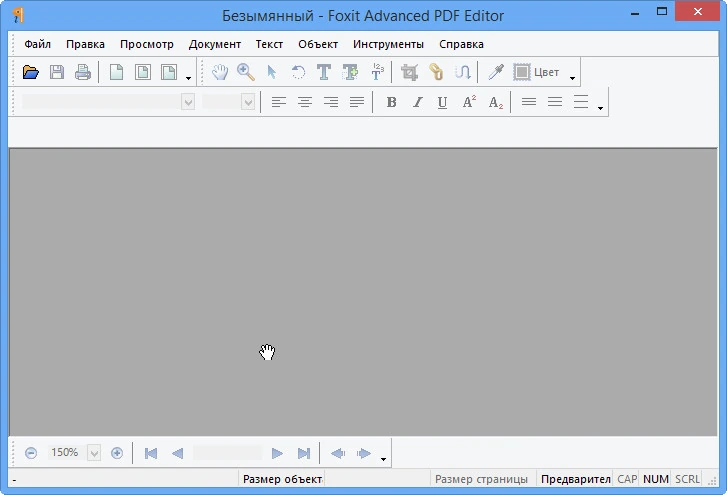
Task: Zoom in with the plus button
Action: tap(117, 453)
